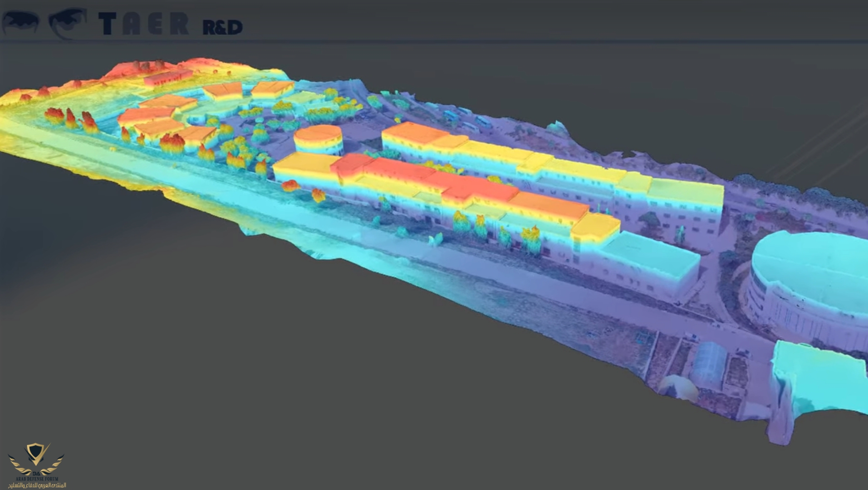
Task: Click the left eye logo icon
Action: click(20, 22)
